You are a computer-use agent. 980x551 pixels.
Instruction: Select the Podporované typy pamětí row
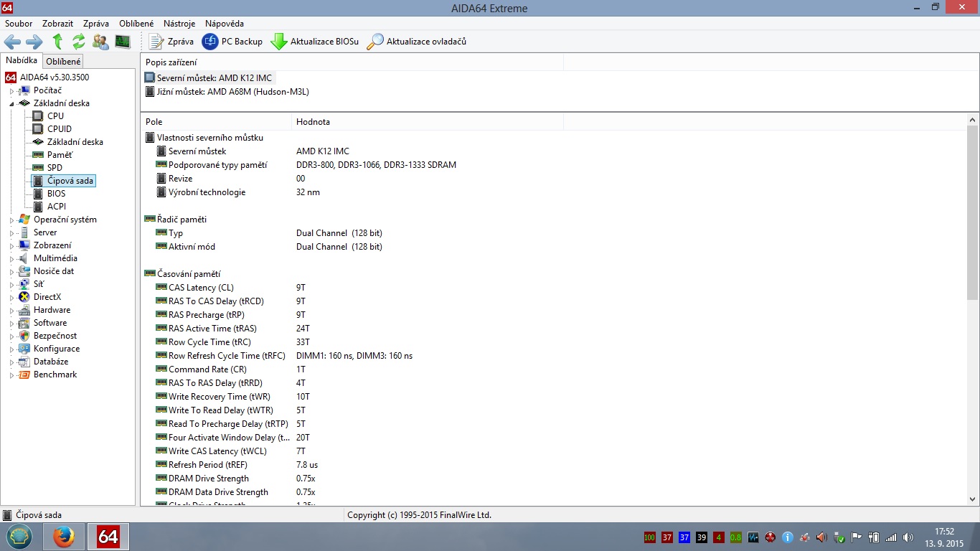coord(554,165)
